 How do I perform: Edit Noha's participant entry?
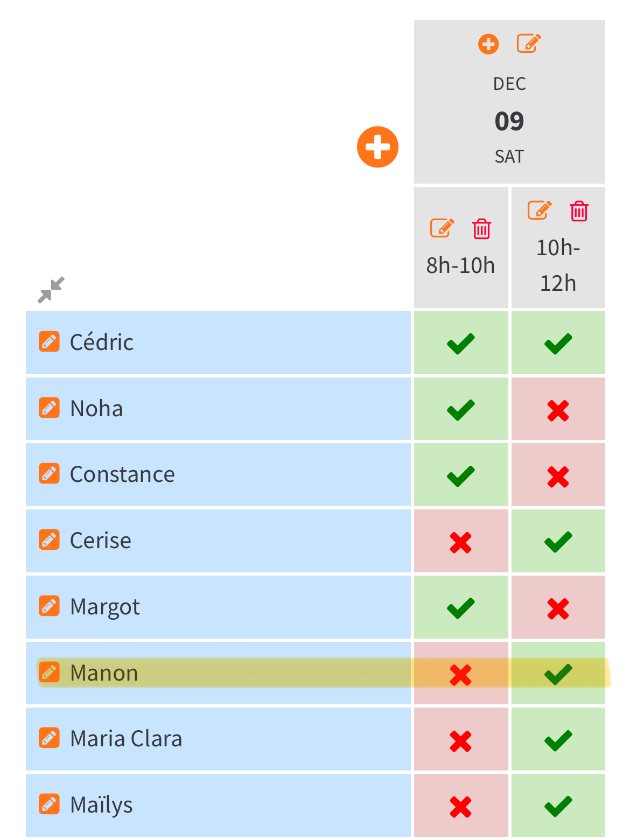coord(49,408)
